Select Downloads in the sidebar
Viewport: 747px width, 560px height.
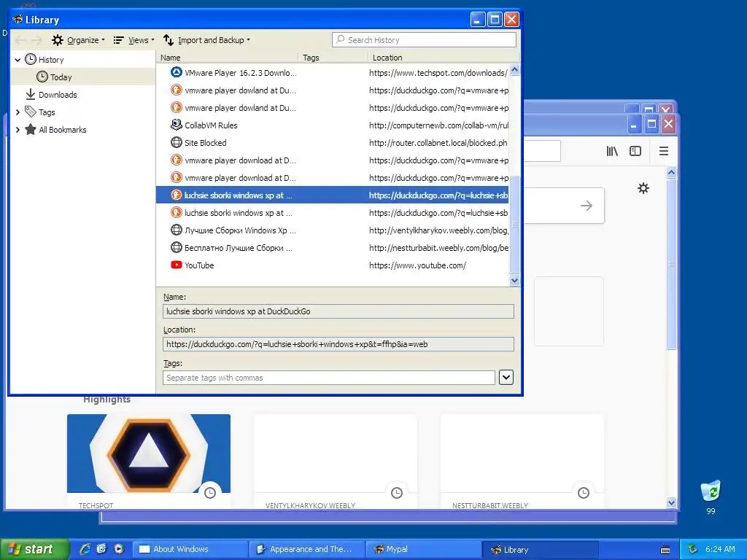tap(58, 95)
